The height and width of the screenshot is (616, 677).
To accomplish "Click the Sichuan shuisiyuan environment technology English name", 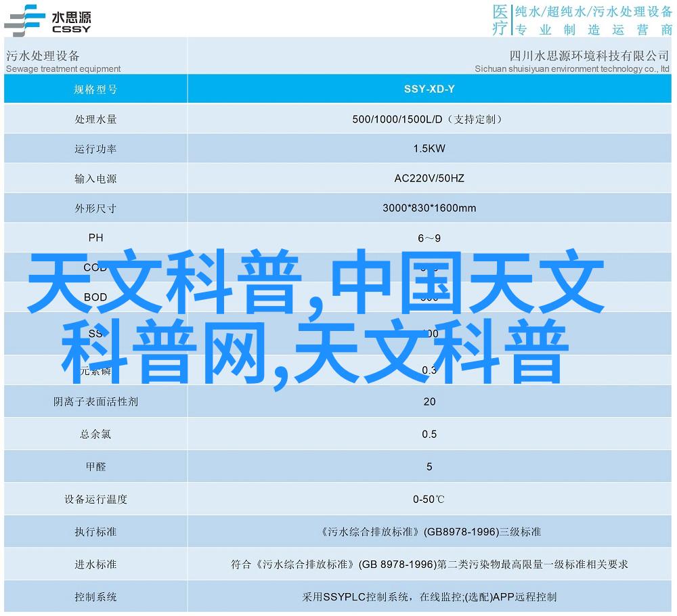I will point(572,68).
